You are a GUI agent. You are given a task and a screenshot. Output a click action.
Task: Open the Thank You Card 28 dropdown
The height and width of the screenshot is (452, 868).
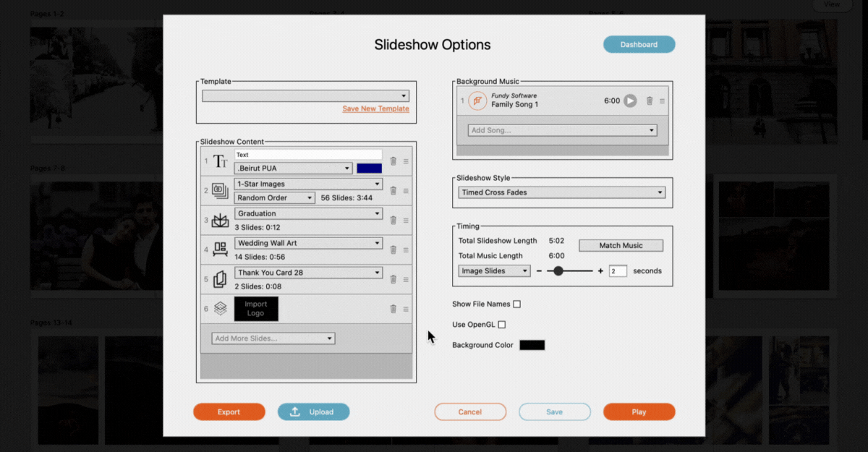[308, 273]
